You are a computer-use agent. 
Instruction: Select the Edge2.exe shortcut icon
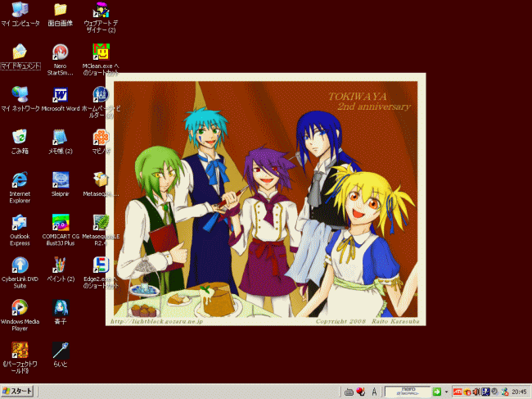(101, 273)
